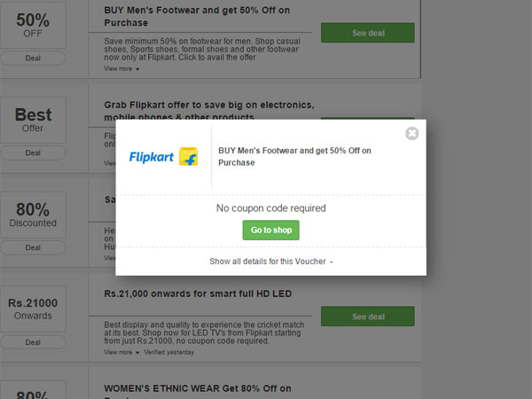Expand Show all details for this Voucher

pos(270,262)
